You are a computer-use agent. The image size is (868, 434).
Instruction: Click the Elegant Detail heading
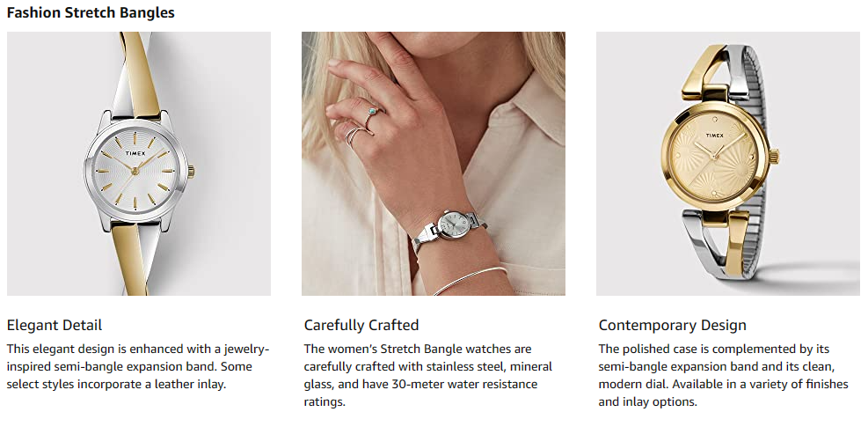55,325
